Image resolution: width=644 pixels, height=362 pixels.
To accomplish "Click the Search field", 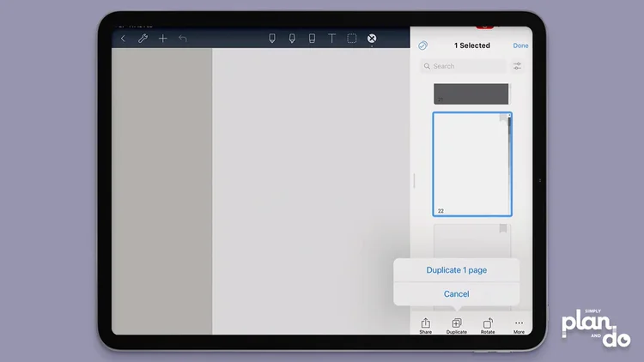I will (x=464, y=66).
